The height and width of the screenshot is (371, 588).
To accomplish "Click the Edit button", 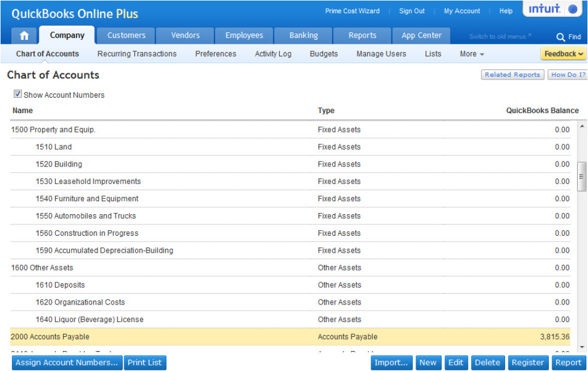I will [x=456, y=362].
